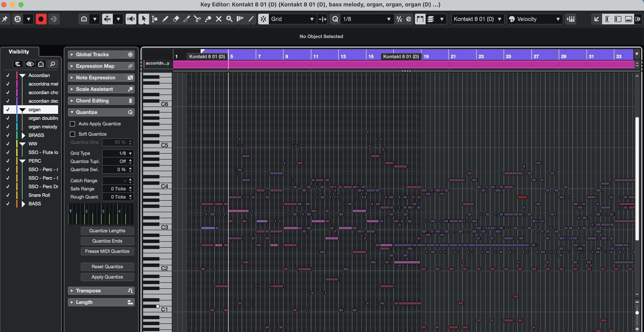Click Freeze MIDI Quantize button
644x332 pixels.
click(x=107, y=251)
